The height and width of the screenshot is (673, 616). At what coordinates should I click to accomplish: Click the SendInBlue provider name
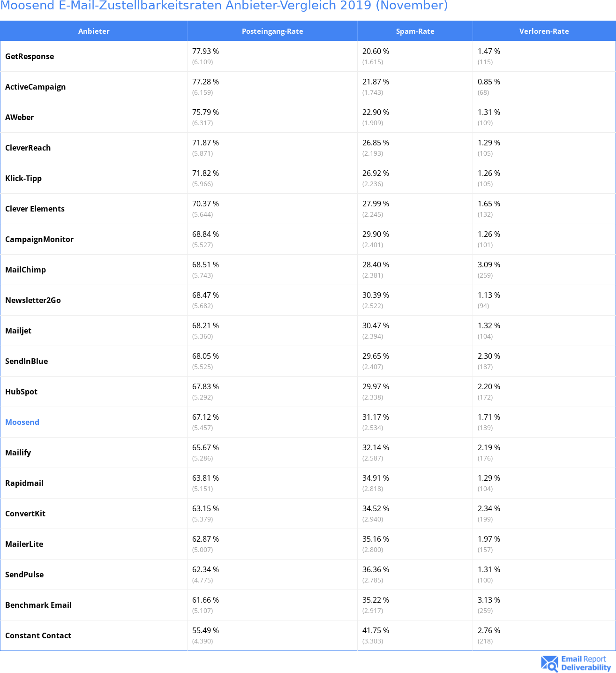point(26,361)
